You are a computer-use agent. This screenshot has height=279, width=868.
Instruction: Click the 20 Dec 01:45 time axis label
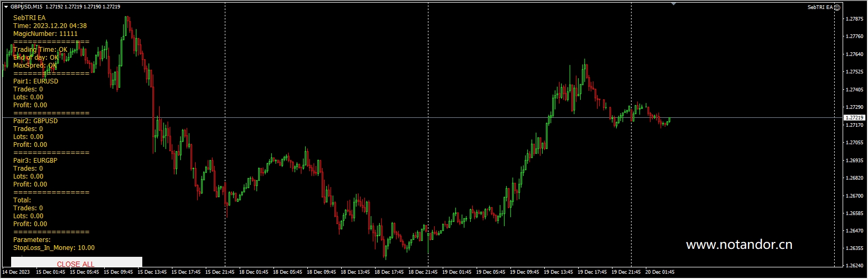(660, 272)
